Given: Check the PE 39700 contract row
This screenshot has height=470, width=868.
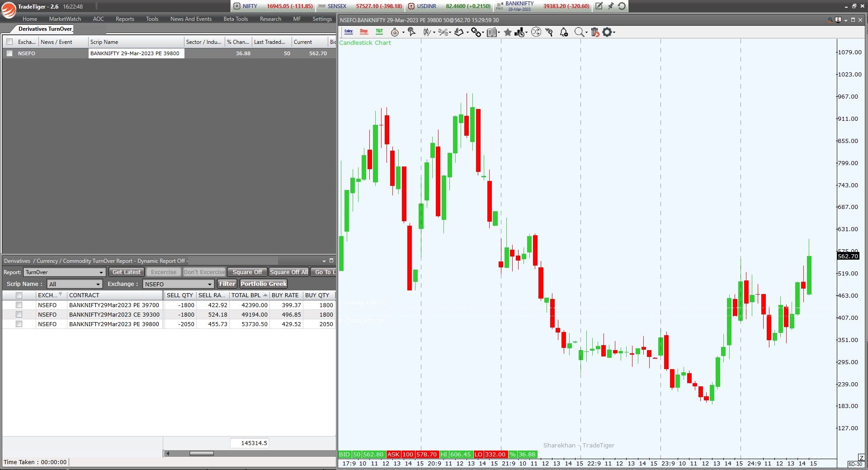Looking at the screenshot, I should [19, 305].
